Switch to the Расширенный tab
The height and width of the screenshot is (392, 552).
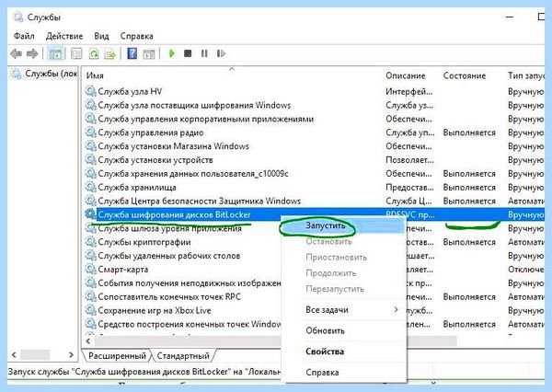[117, 356]
